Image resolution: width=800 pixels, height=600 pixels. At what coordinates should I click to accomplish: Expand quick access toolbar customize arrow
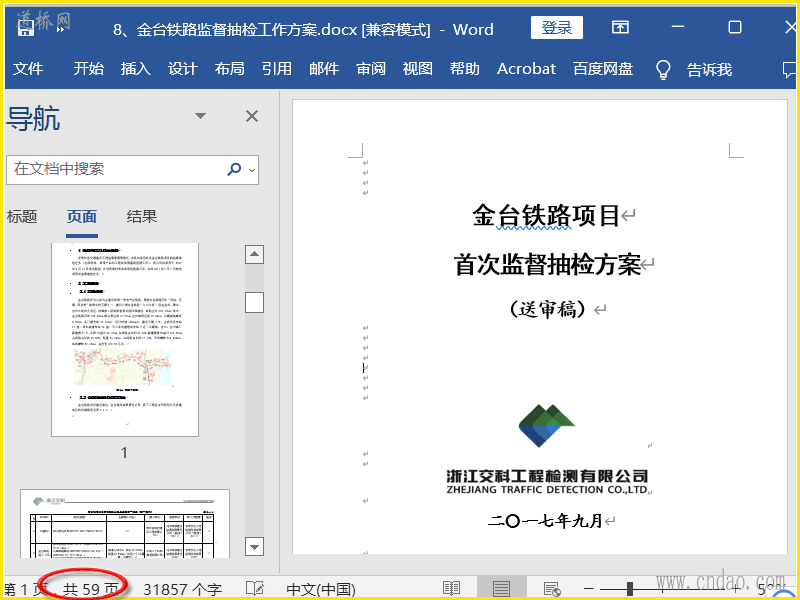61,30
